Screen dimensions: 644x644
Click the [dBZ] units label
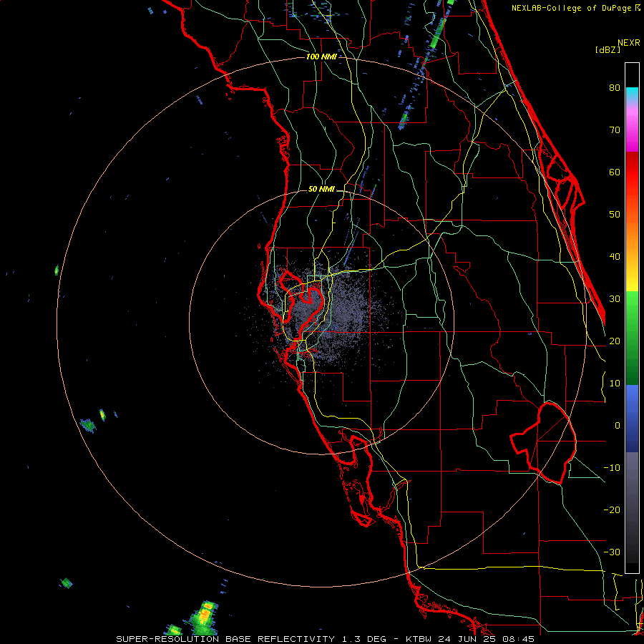click(608, 49)
